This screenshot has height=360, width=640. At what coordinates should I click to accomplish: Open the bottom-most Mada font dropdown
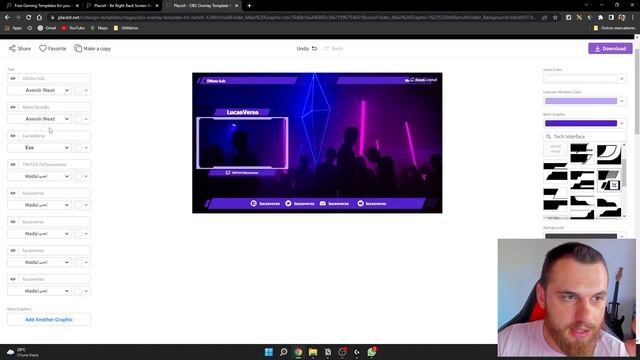click(x=40, y=291)
